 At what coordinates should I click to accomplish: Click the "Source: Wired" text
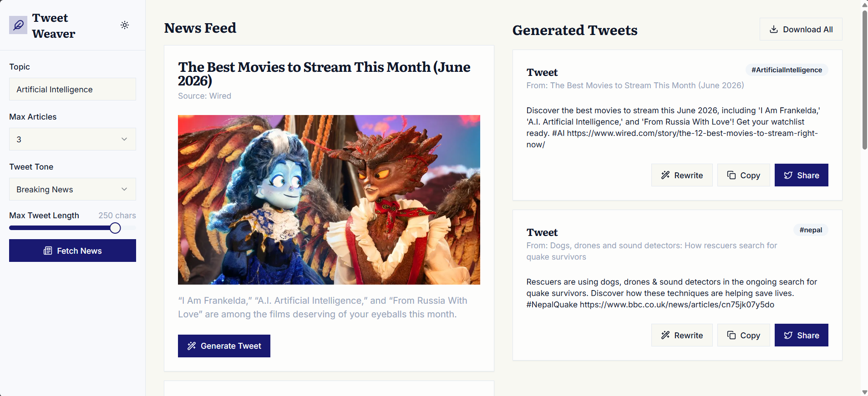click(204, 96)
